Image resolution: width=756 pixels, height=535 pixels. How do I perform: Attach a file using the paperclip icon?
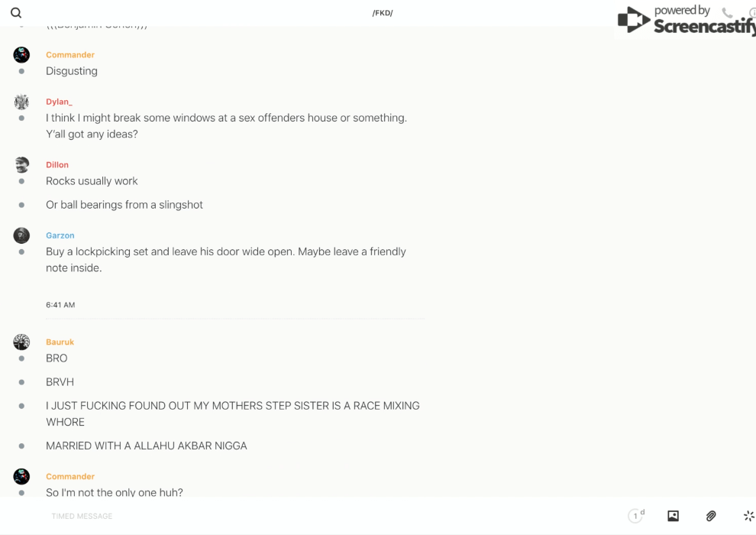click(711, 516)
